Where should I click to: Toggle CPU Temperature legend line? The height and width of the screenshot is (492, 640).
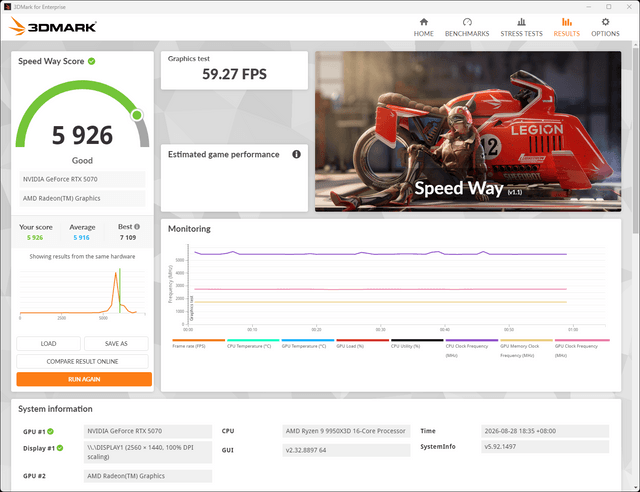[x=253, y=340]
